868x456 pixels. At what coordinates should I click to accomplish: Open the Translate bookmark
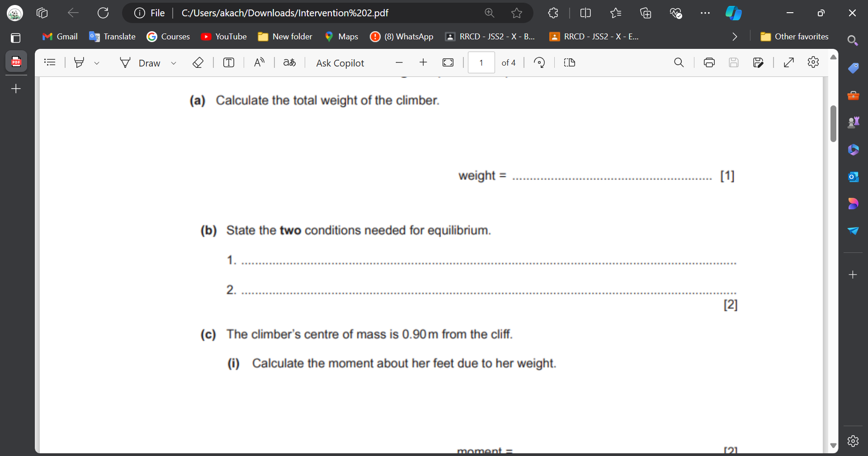112,37
